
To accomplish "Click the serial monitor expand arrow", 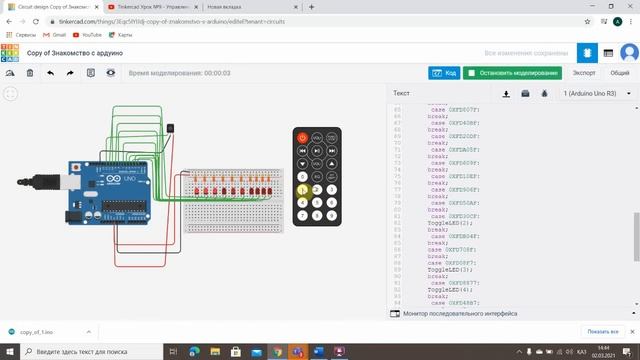I will (633, 313).
